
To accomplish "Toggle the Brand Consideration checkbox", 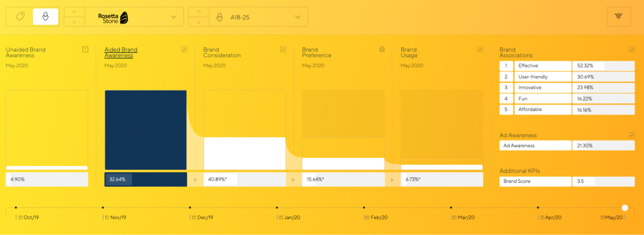I will [283, 49].
